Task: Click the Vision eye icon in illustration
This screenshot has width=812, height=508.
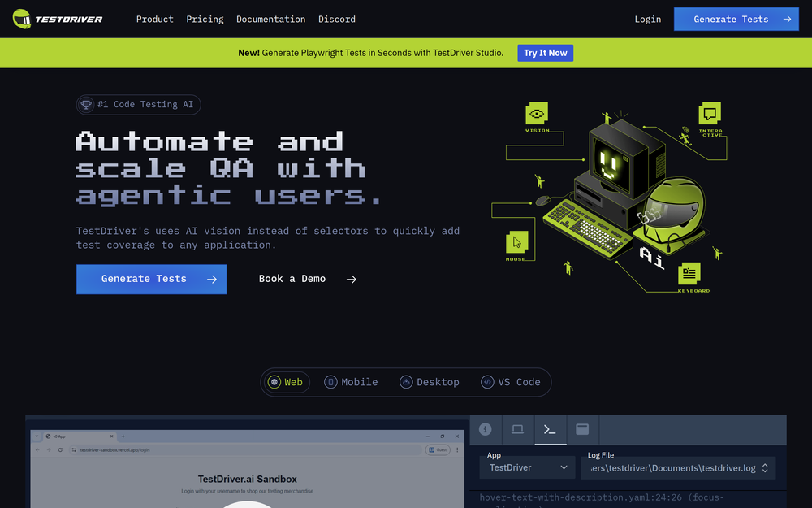Action: (x=537, y=114)
